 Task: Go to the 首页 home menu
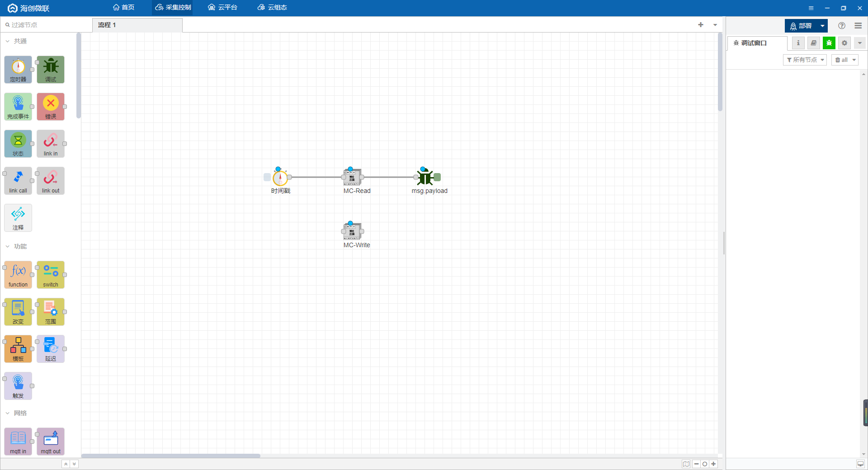(123, 8)
